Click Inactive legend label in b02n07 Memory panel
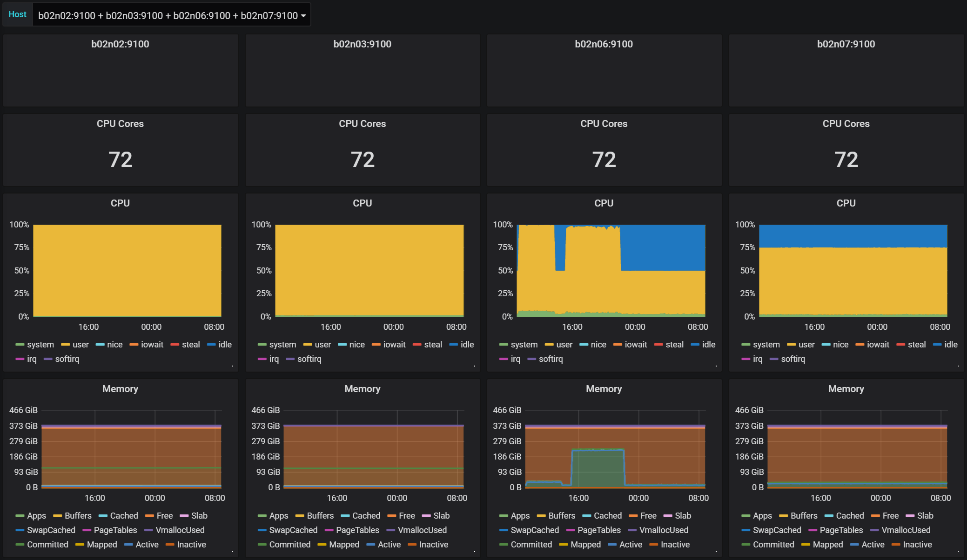The width and height of the screenshot is (967, 560). tap(917, 545)
